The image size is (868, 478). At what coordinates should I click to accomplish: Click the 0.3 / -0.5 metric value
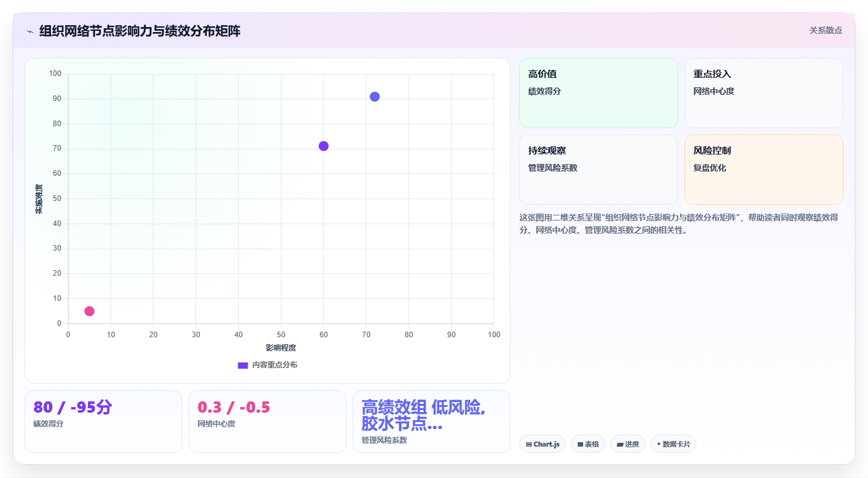[234, 407]
